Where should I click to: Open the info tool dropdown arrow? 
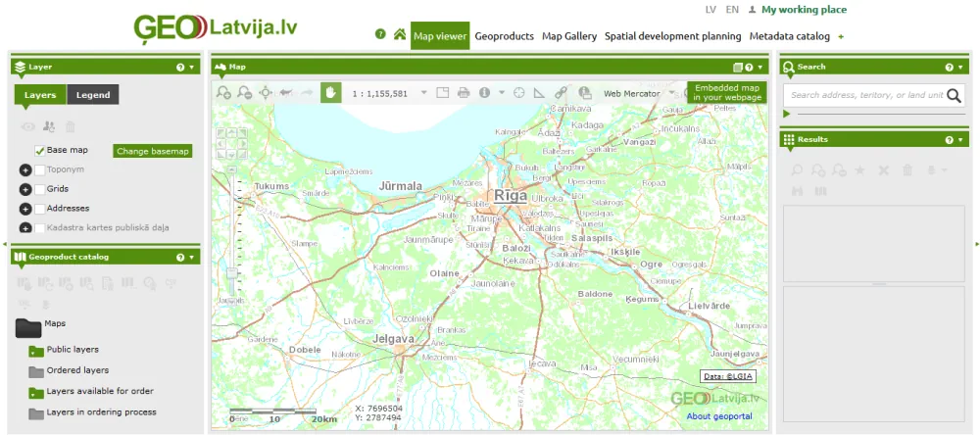[x=501, y=92]
